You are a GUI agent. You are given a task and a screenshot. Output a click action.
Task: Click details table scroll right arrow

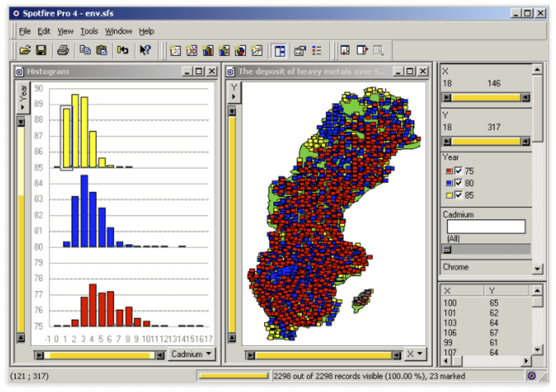527,361
